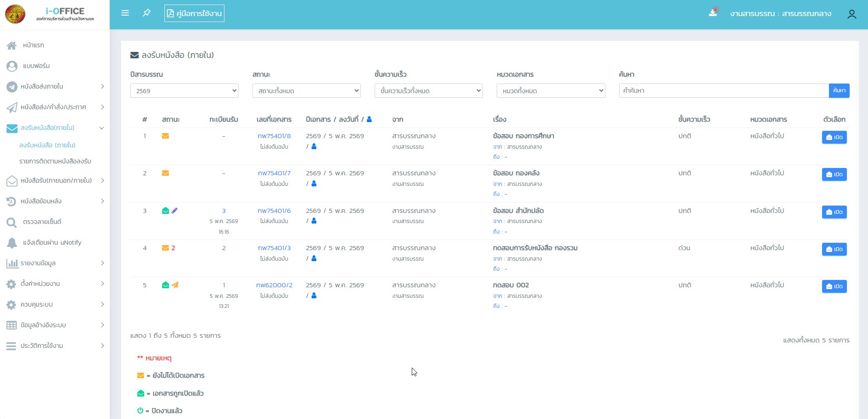Click registration number 2 link in row 4
The image size is (868, 419).
224,248
